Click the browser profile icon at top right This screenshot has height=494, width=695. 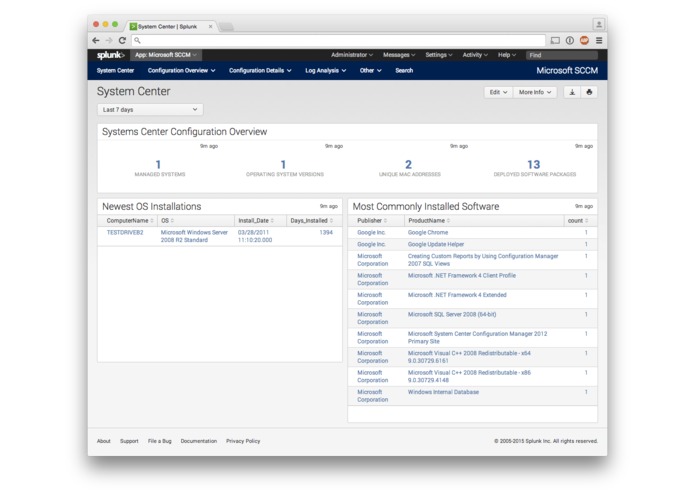pyautogui.click(x=598, y=24)
